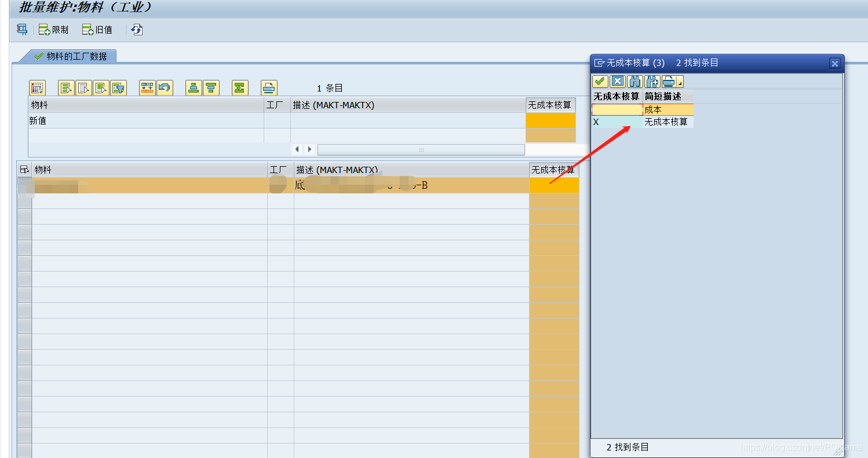Click the 限制 (restrict) button
Viewport: 868px width, 458px height.
click(53, 30)
